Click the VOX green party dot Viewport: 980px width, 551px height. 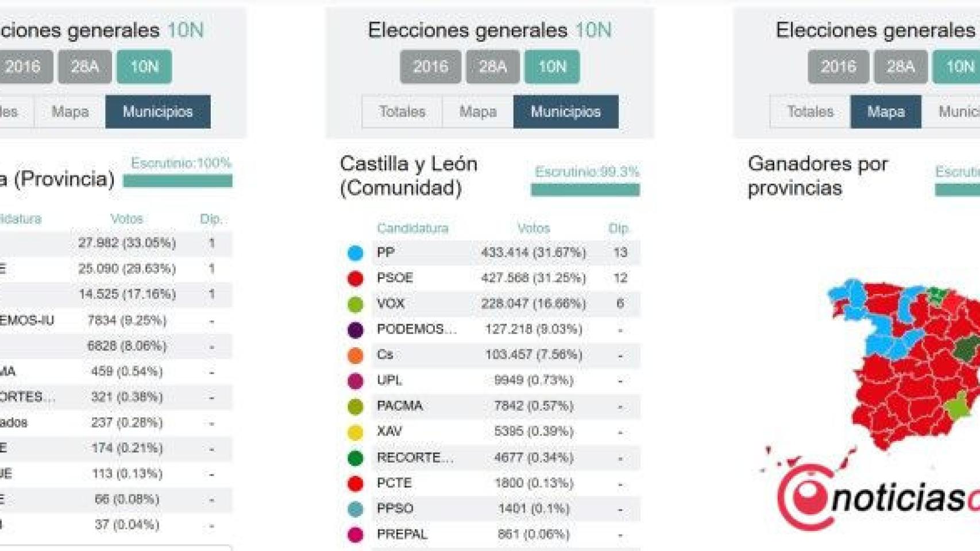(x=356, y=304)
